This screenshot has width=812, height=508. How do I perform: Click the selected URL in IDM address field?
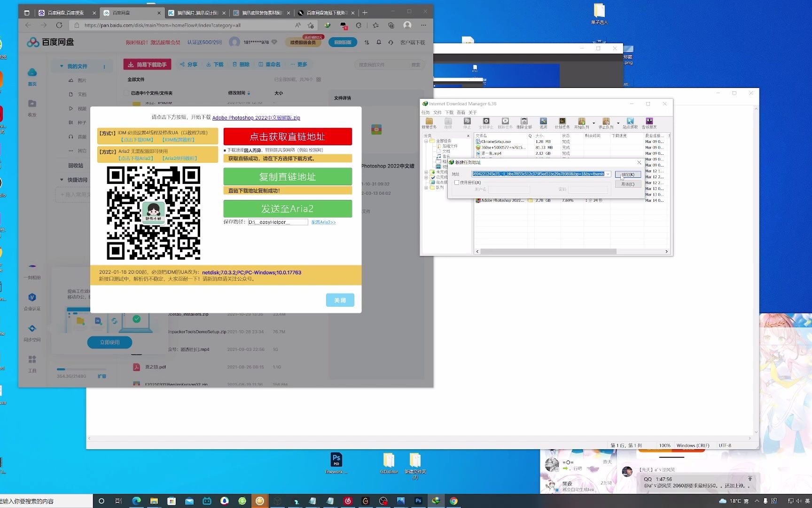pos(538,174)
